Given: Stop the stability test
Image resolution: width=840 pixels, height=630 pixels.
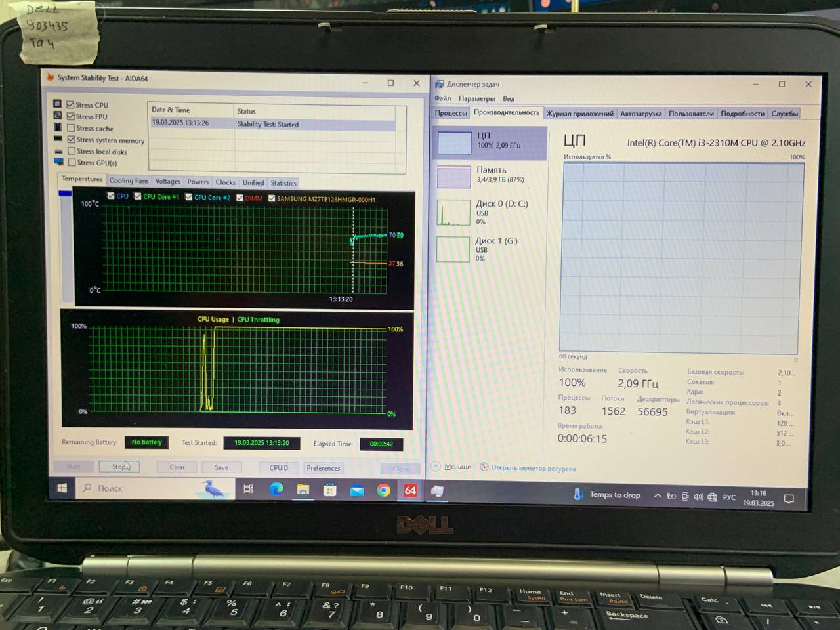Looking at the screenshot, I should click(119, 467).
